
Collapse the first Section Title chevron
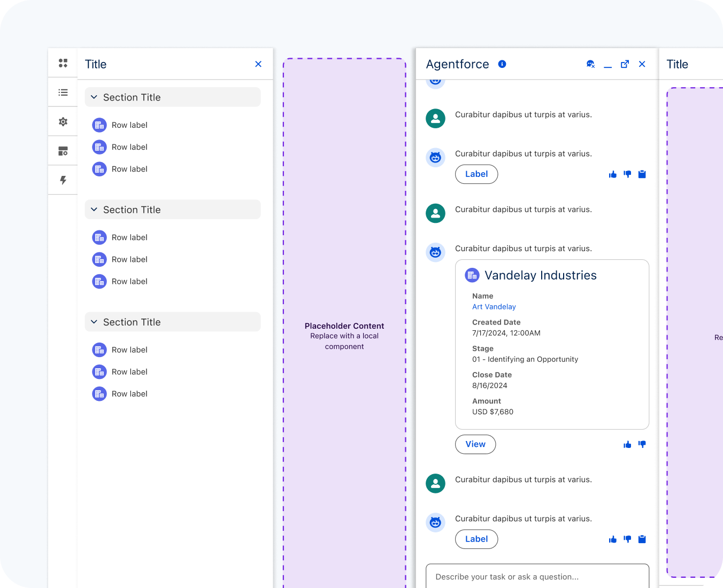tap(94, 97)
